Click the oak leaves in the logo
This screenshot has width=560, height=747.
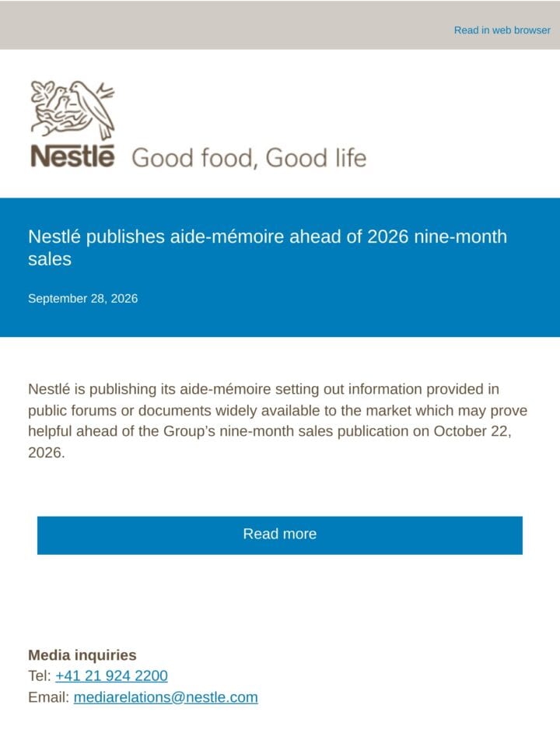tap(43, 93)
